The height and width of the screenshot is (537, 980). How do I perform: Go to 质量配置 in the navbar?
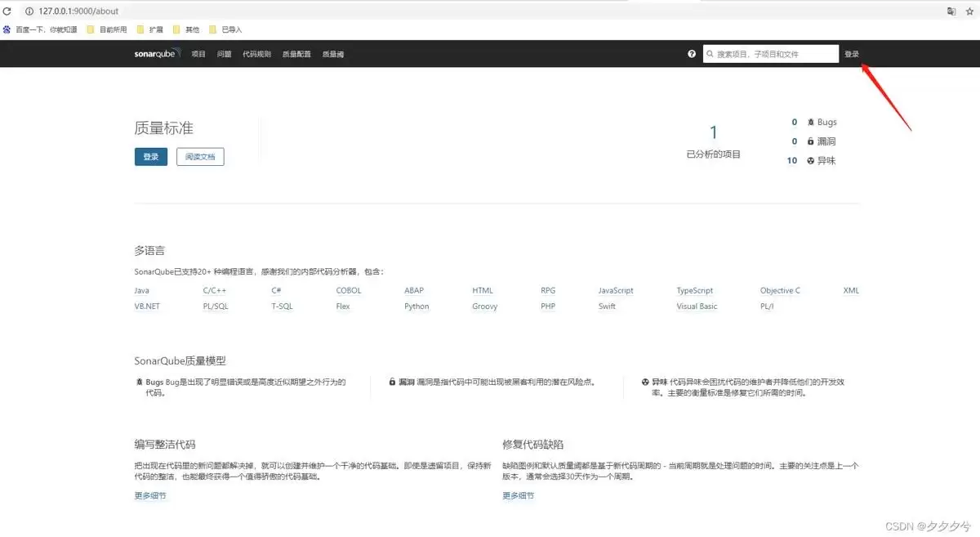pyautogui.click(x=296, y=54)
